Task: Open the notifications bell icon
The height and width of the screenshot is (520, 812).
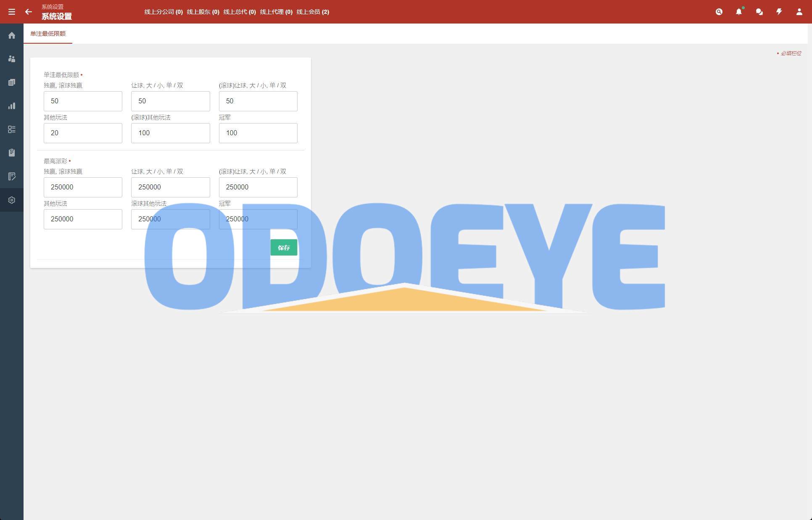Action: pos(739,12)
